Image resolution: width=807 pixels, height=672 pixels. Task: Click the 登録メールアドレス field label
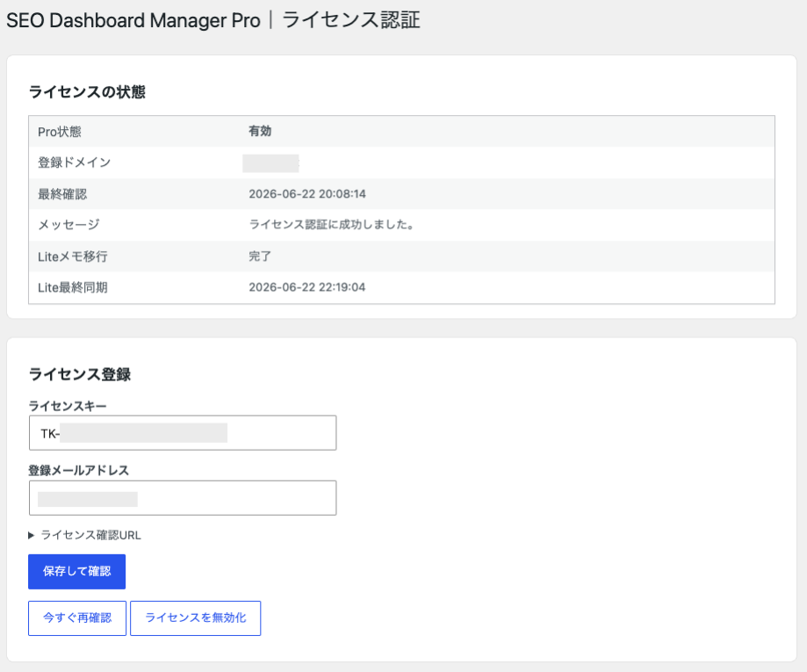click(79, 471)
